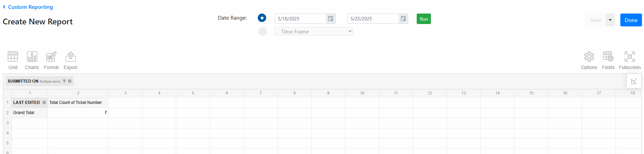The image size is (644, 154).
Task: Select the custom date range radio button
Action: pyautogui.click(x=262, y=18)
